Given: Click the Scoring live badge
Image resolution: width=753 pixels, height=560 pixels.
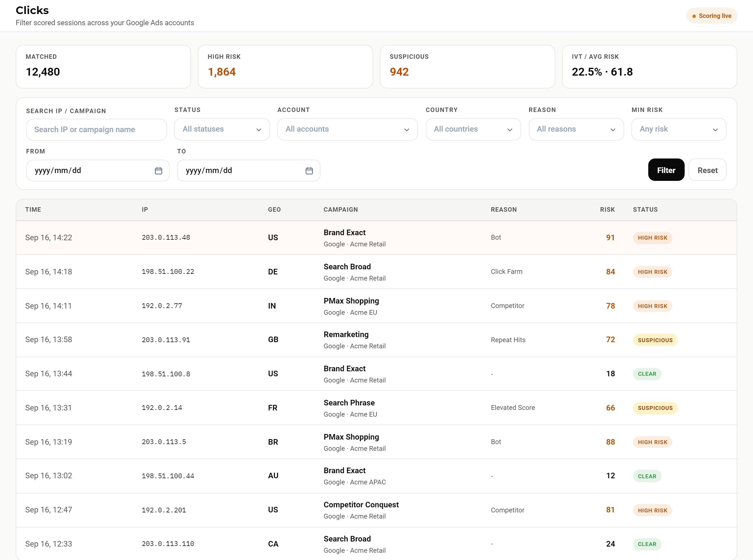Looking at the screenshot, I should pos(712,16).
